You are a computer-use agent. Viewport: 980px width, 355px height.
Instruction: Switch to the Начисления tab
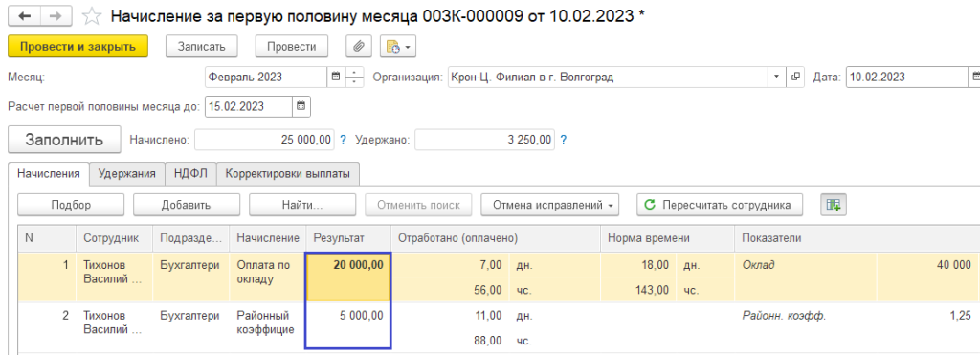(49, 174)
